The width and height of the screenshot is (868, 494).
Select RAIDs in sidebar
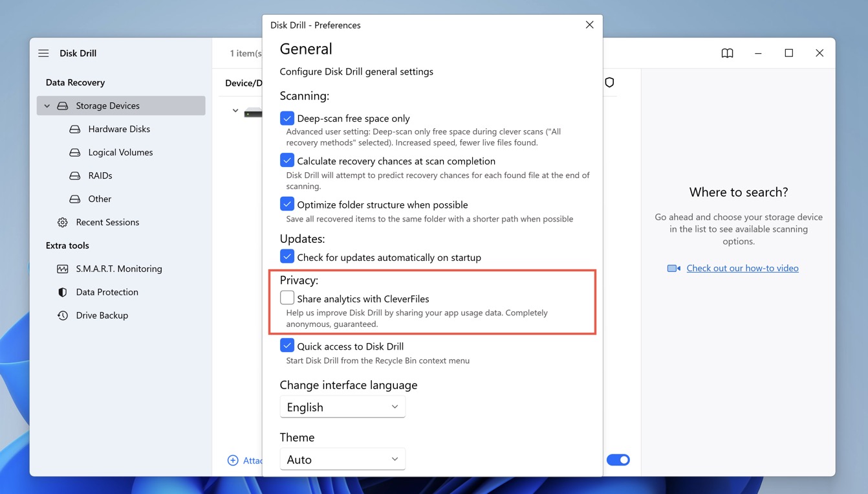100,175
